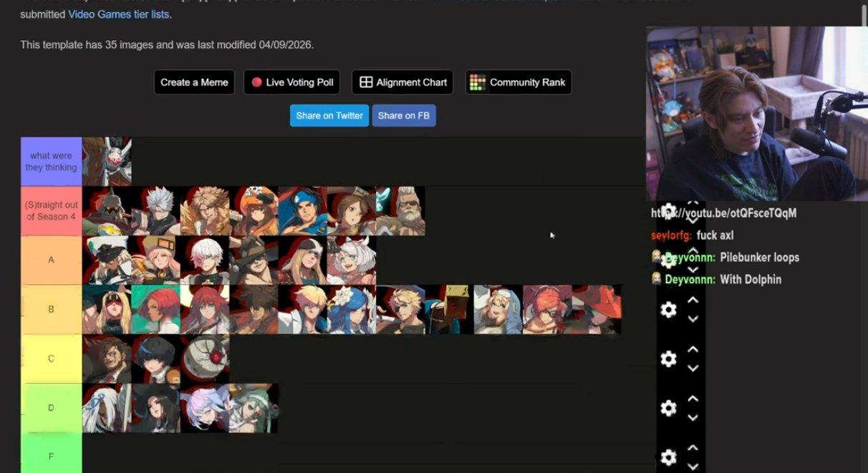Click the 'This template has 35 images' text
This screenshot has height=473, width=868.
167,44
